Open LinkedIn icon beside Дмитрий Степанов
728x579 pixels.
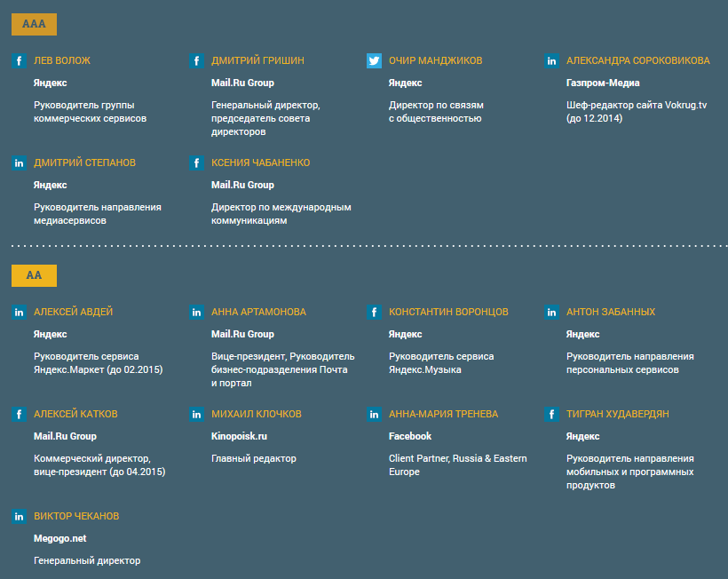tap(19, 163)
